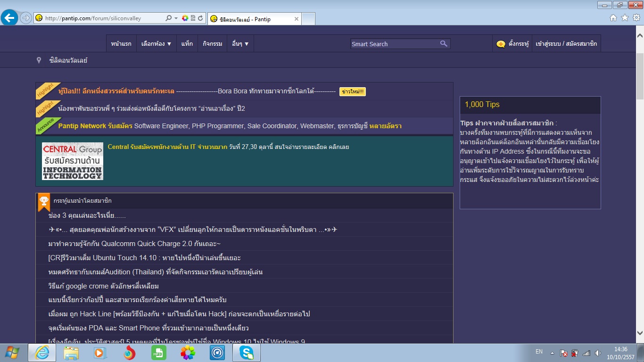Open the ซิลิคอนวัลเลย์ breadcrumb link
The width and height of the screenshot is (644, 362).
pos(68,60)
